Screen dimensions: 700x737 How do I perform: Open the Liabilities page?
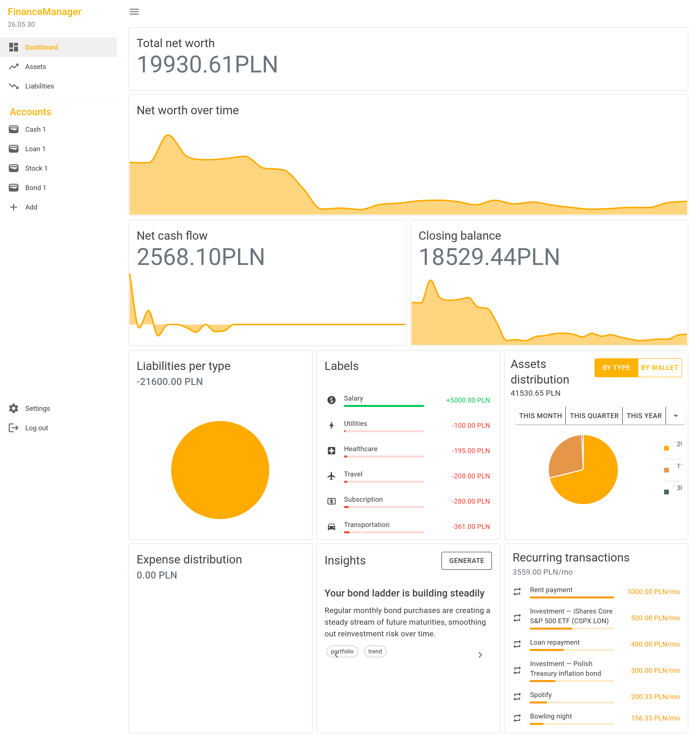click(x=58, y=86)
